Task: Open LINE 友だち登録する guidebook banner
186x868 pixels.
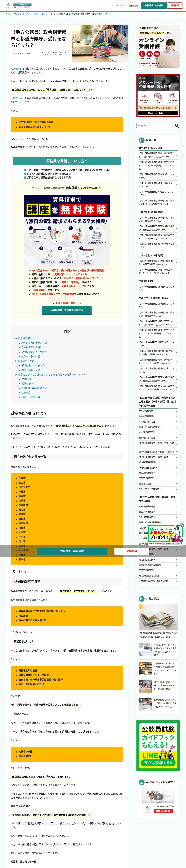Action: click(158, 746)
